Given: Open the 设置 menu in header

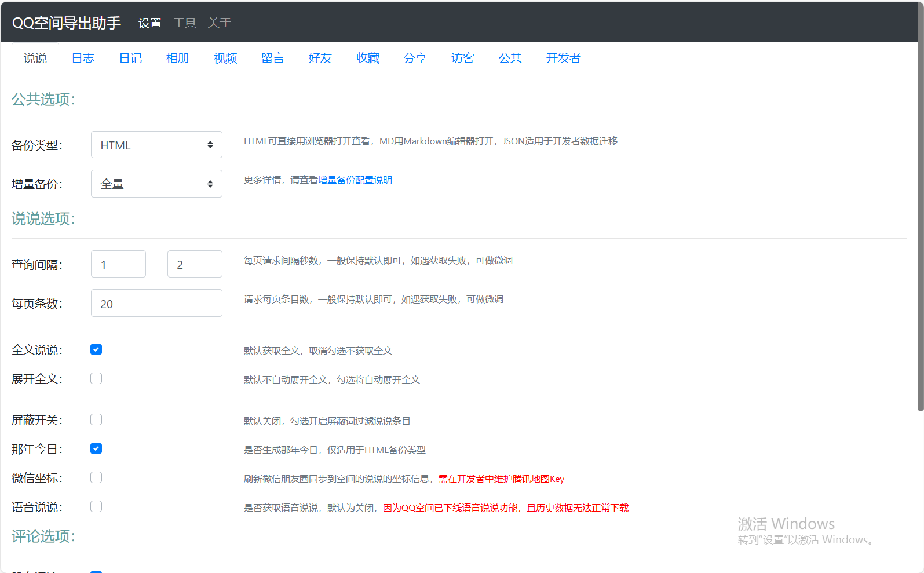Looking at the screenshot, I should tap(150, 23).
